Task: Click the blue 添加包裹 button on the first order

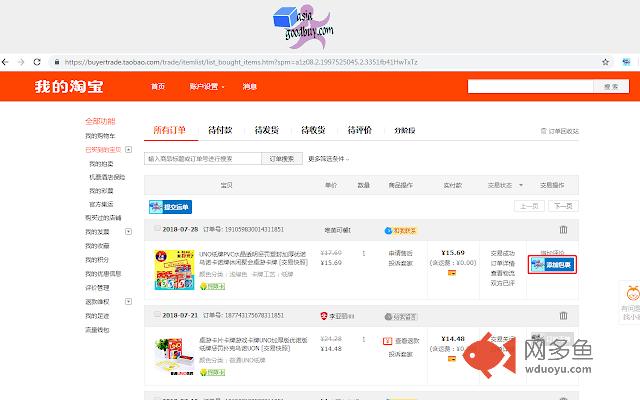Action: point(552,265)
